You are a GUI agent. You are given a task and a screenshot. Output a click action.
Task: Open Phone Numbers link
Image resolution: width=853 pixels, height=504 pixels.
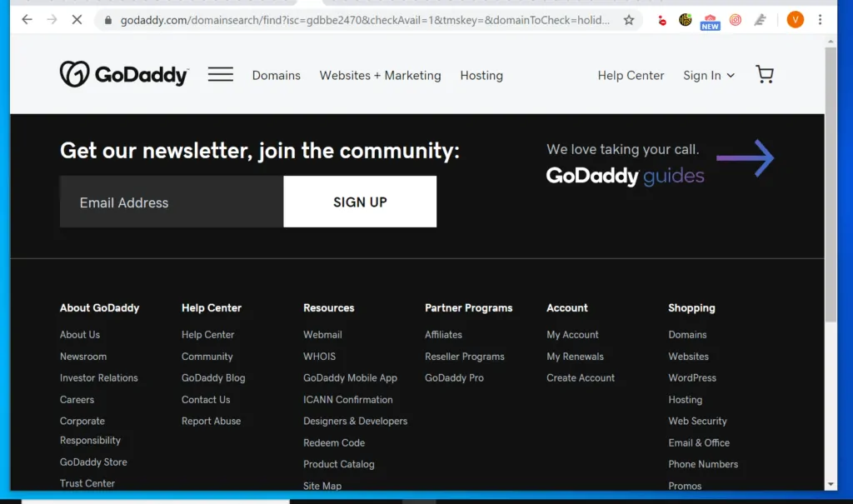[703, 464]
